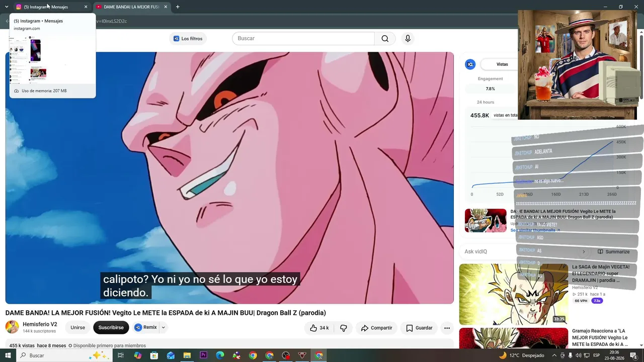
Task: Show hidden system tray icons
Action: point(554,355)
